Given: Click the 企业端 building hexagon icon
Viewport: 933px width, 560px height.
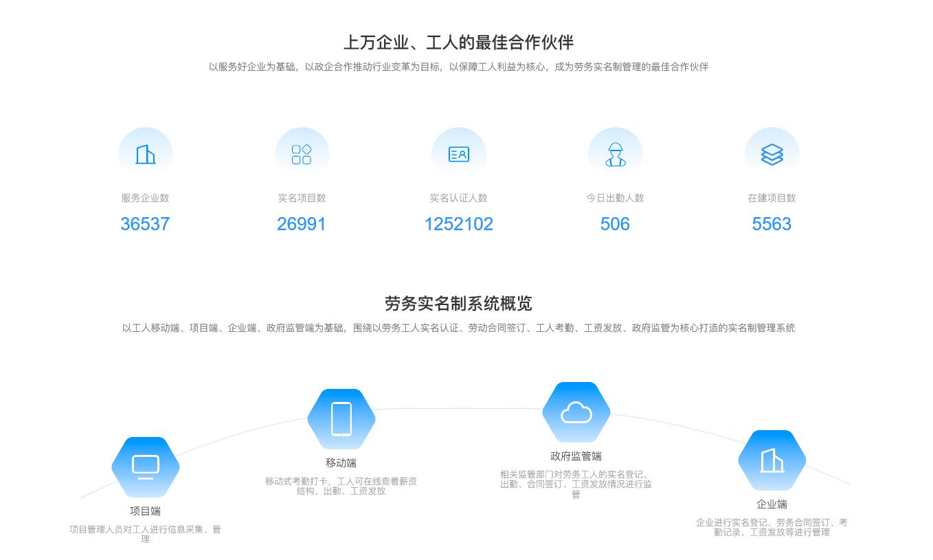Looking at the screenshot, I should (772, 460).
